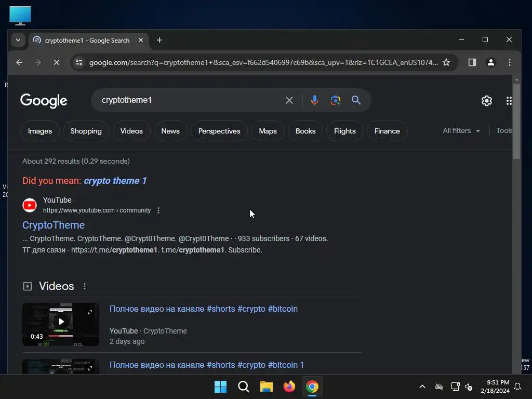Launch Firefox from taskbar
This screenshot has height=399, width=532.
tap(289, 387)
